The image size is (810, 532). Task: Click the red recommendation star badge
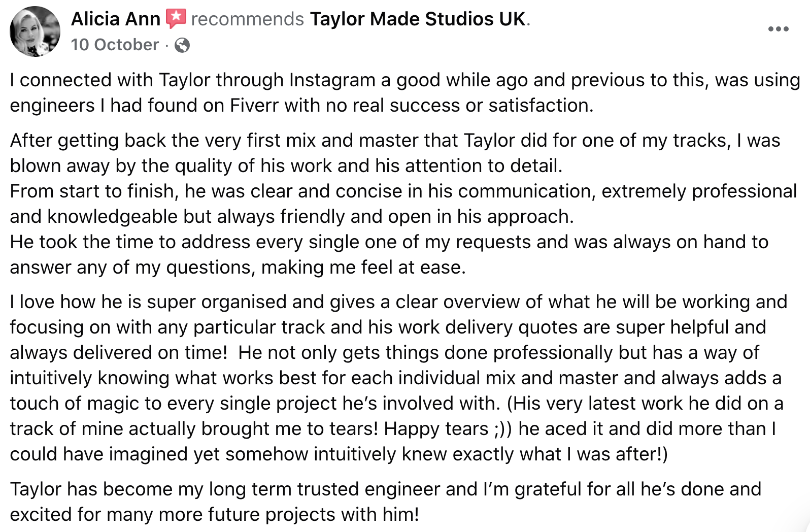tap(176, 19)
